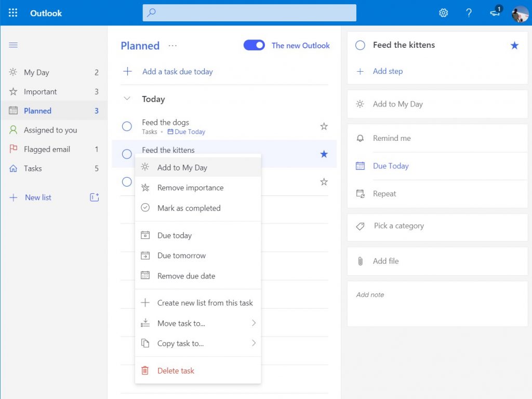Click Add to My Day in details pane
This screenshot has height=399, width=532.
[437, 104]
